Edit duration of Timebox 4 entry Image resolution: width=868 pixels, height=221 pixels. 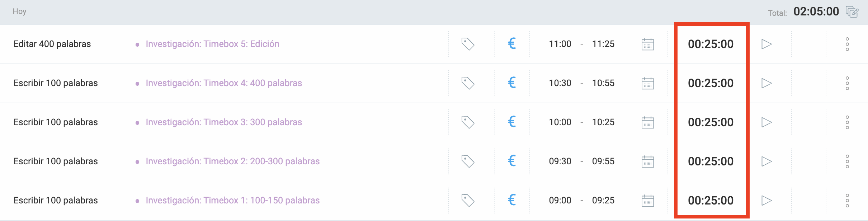(711, 83)
